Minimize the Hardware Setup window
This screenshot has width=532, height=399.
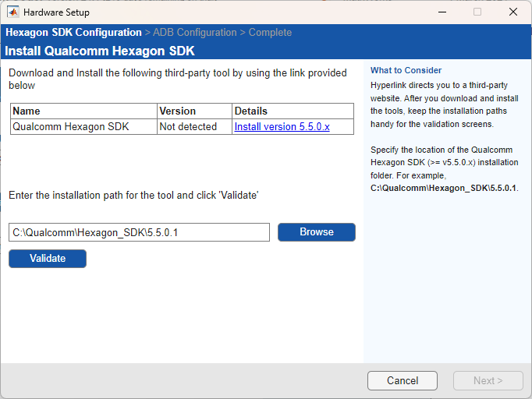coord(442,12)
